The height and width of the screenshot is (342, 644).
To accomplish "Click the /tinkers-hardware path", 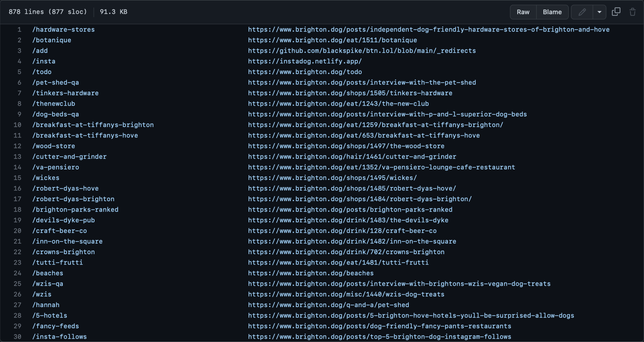I will pyautogui.click(x=65, y=93).
